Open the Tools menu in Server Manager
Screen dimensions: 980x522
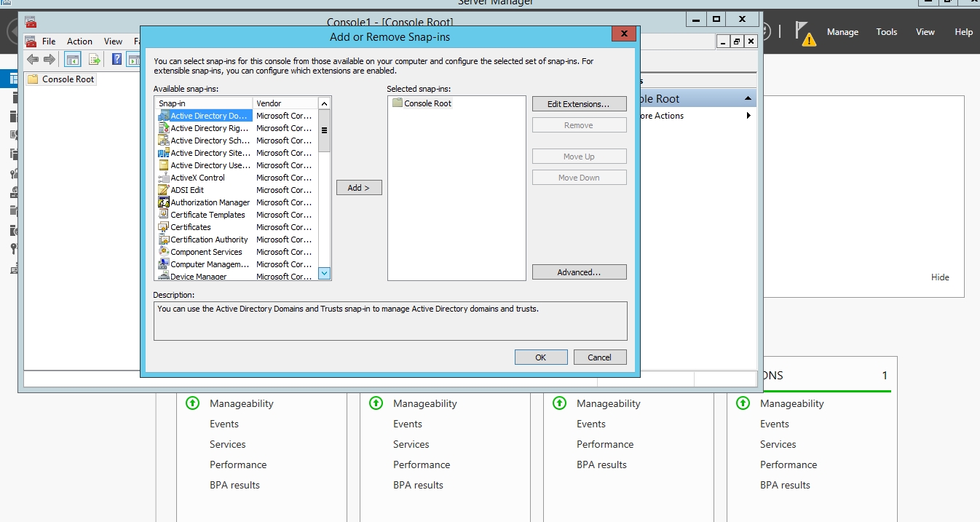click(886, 32)
